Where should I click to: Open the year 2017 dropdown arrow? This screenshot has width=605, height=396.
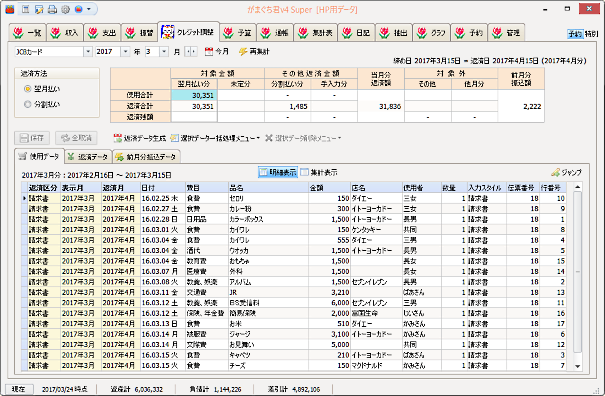125,51
